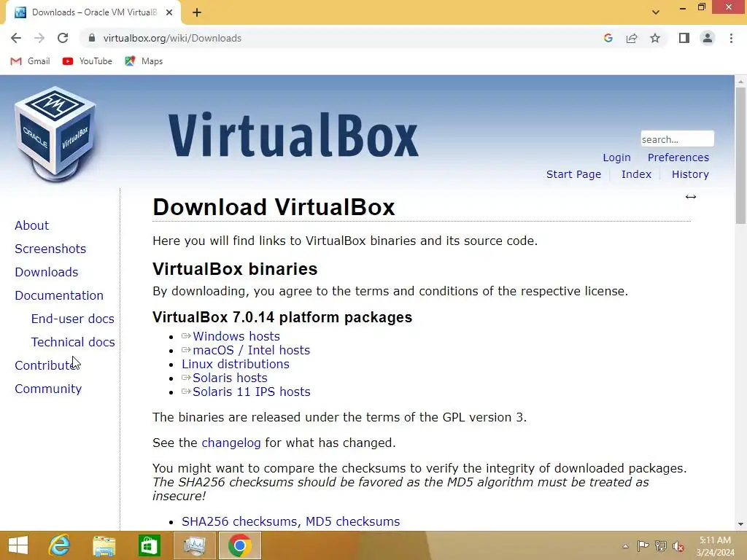
Task: Close the Downloads – Oracle VM VirtualBox tab
Action: coord(169,12)
